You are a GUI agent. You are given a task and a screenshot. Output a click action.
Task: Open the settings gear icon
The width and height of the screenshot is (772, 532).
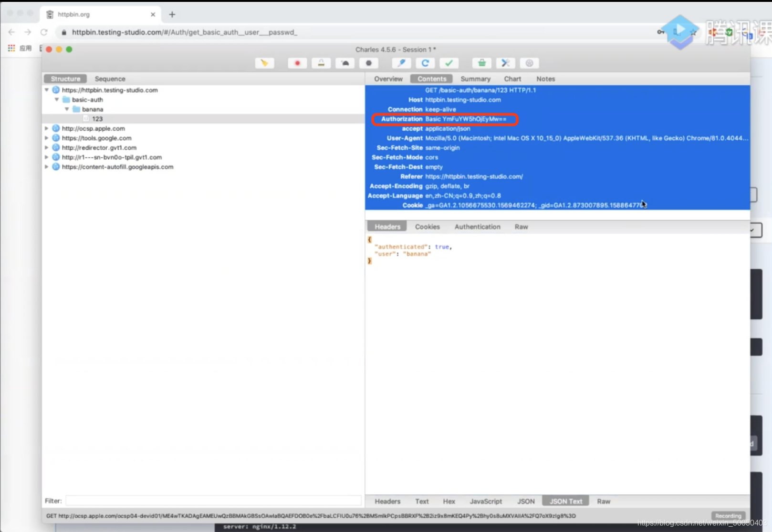pos(529,63)
